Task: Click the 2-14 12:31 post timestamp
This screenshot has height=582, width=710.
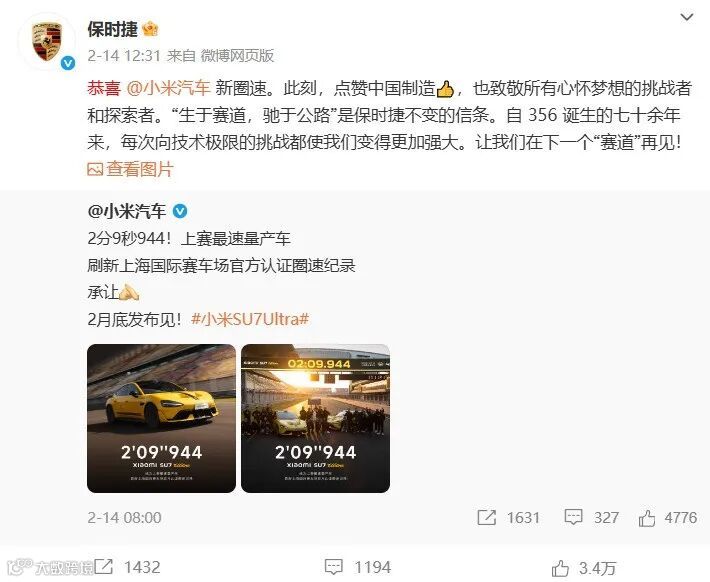Action: pos(124,56)
